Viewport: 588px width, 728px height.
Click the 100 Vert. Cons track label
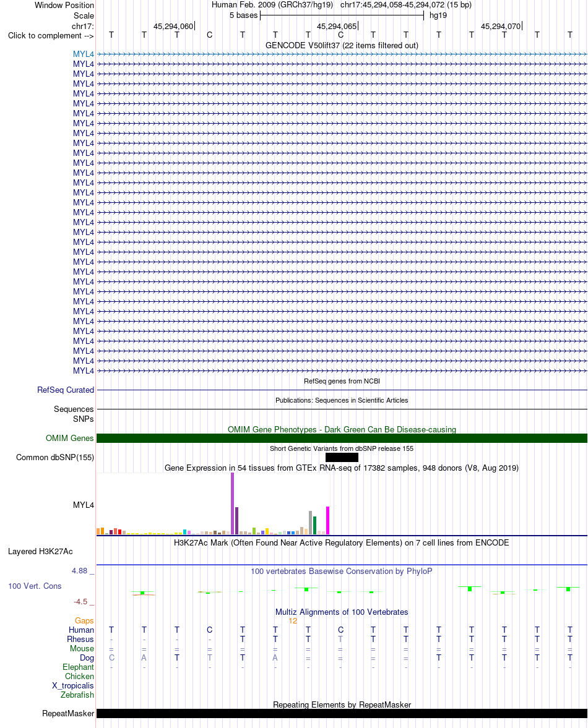click(x=35, y=586)
